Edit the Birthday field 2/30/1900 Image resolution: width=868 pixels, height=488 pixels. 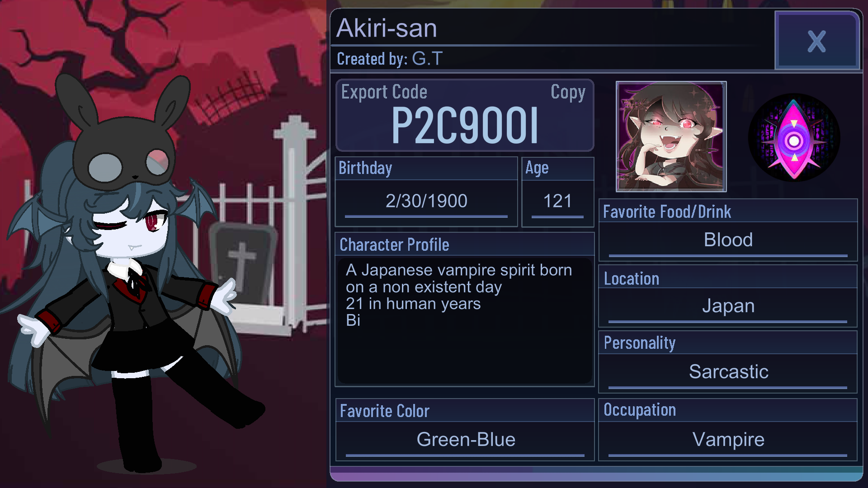click(426, 201)
